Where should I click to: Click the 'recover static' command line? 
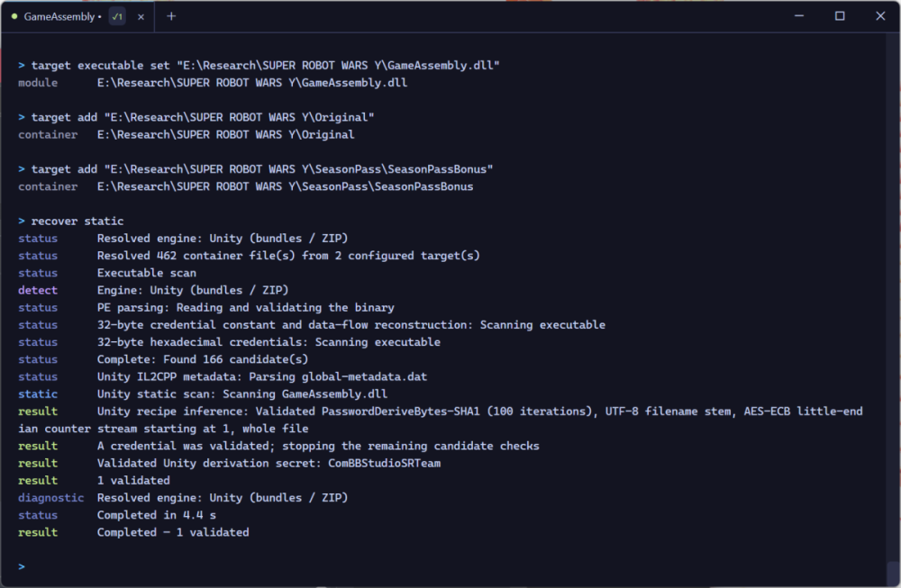tap(70, 222)
